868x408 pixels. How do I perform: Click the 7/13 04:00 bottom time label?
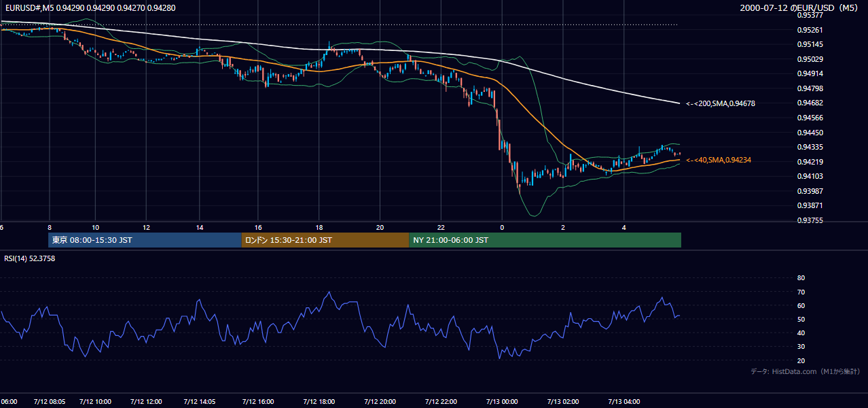pos(624,402)
